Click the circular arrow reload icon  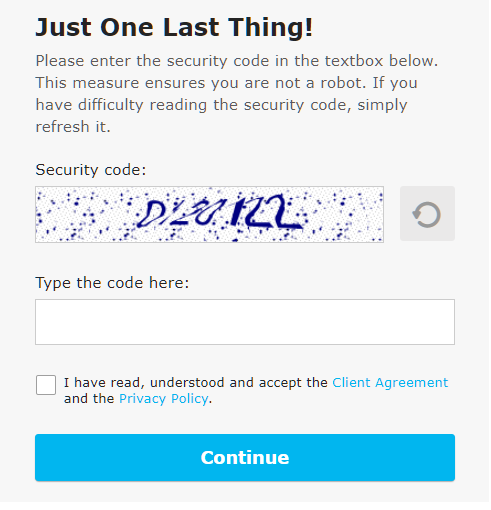pos(428,215)
